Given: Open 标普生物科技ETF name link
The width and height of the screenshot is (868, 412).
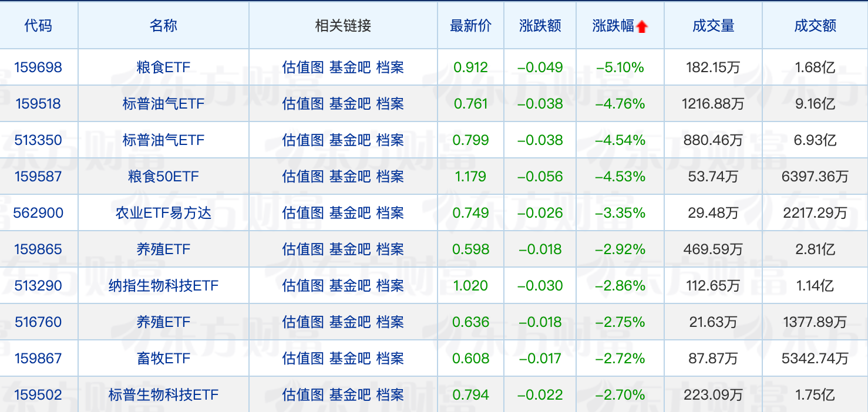Looking at the screenshot, I should pyautogui.click(x=163, y=395).
